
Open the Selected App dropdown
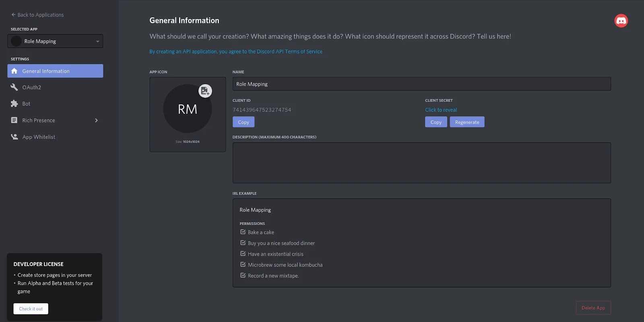[55, 41]
